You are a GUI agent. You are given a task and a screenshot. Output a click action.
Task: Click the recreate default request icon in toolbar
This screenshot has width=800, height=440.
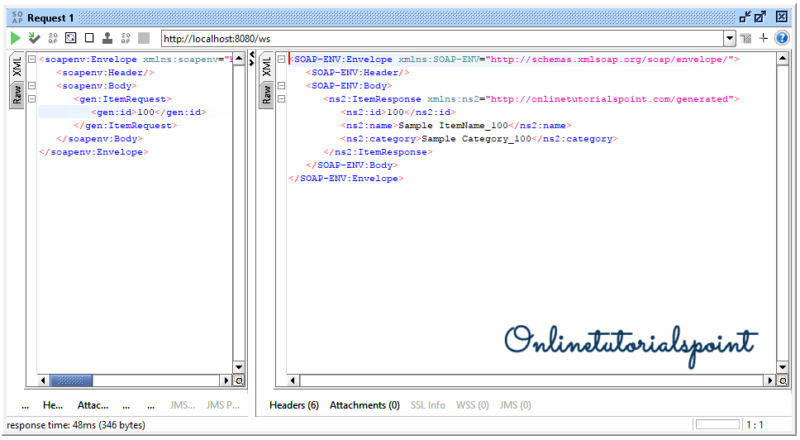click(70, 38)
